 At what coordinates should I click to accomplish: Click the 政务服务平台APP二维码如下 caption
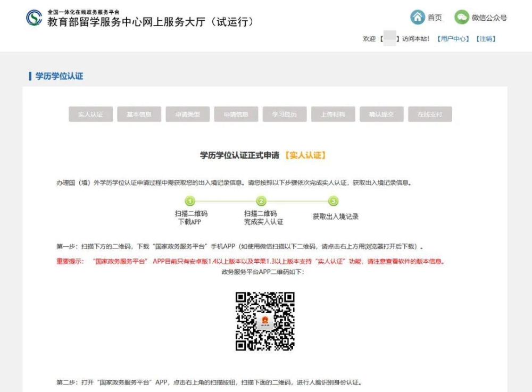tap(263, 272)
